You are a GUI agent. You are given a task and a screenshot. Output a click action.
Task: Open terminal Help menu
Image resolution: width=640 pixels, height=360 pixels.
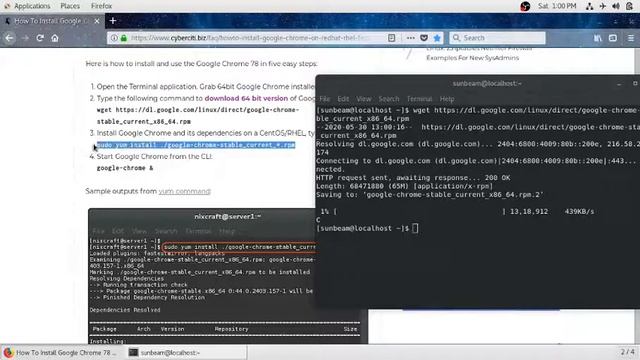447,99
